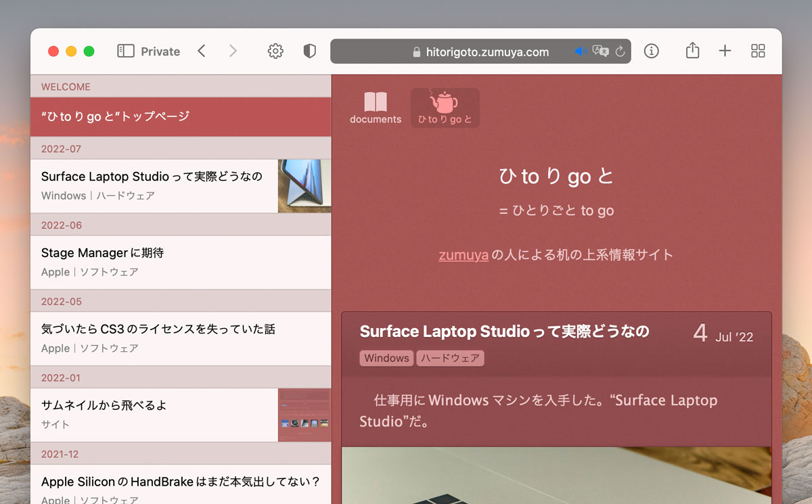Go forward with the forward chevron

[233, 51]
